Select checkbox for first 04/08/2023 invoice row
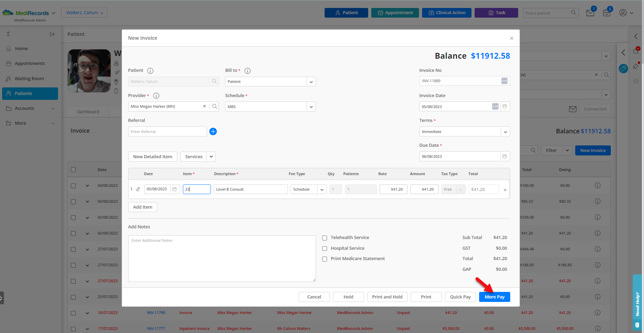 73,186
